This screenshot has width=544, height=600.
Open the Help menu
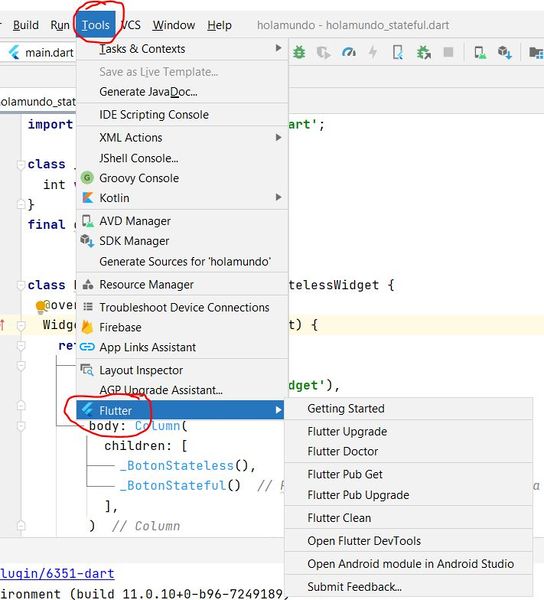[220, 25]
